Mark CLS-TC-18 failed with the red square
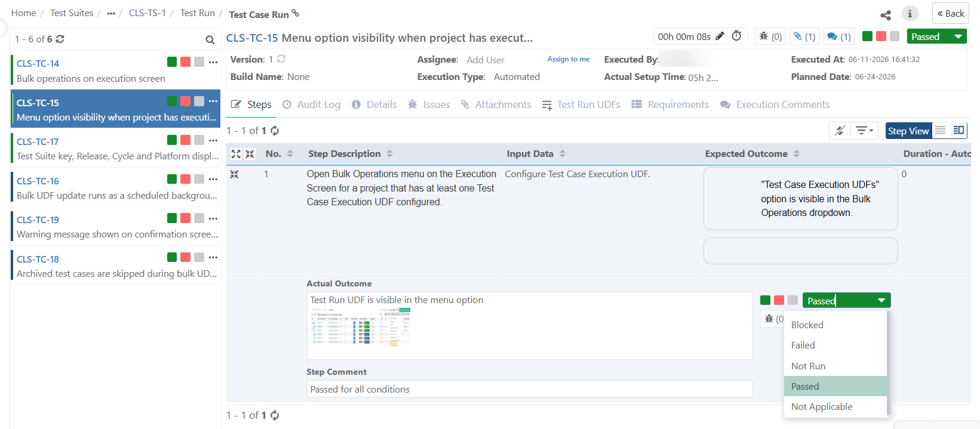This screenshot has height=429, width=980. point(186,257)
